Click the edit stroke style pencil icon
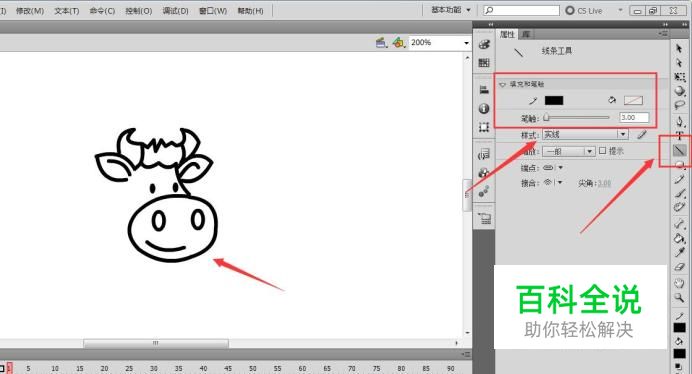The image size is (692, 374). point(642,135)
